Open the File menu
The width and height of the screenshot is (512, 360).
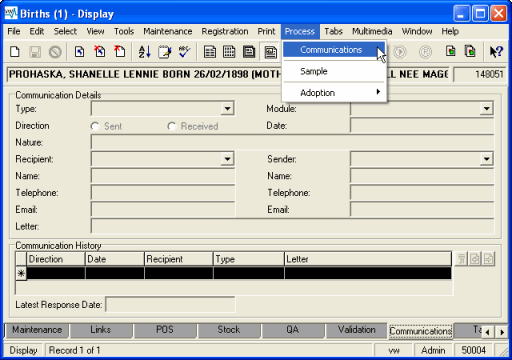click(x=14, y=31)
